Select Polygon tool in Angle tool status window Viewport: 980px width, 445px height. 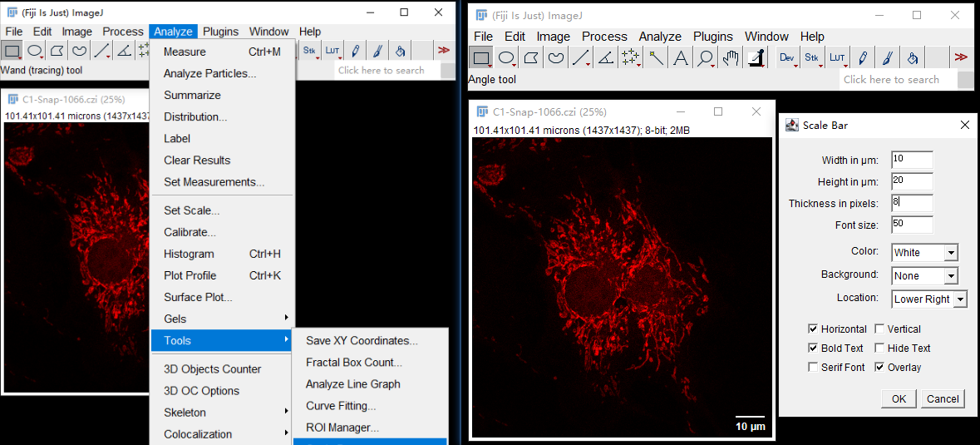(531, 58)
